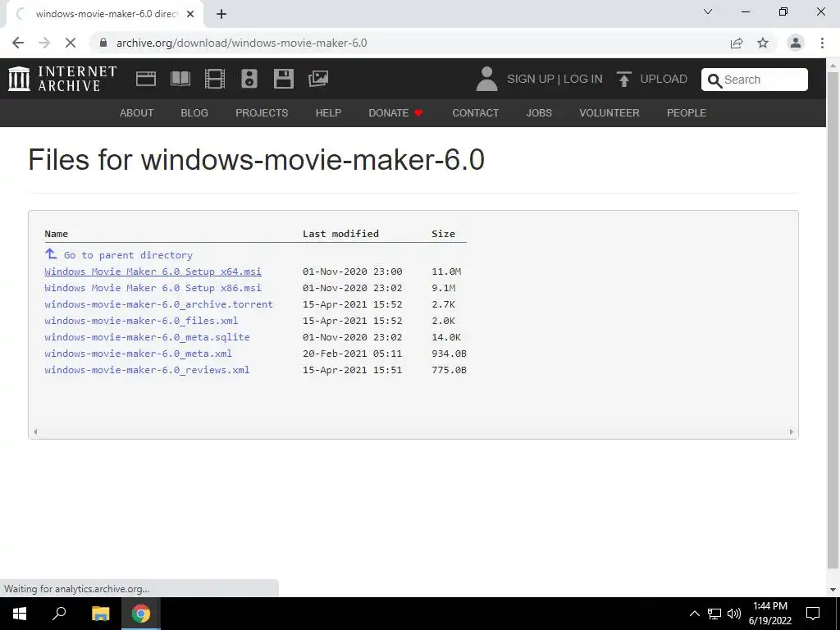Open volume tray icon
The width and height of the screenshot is (840, 630).
coord(734,614)
